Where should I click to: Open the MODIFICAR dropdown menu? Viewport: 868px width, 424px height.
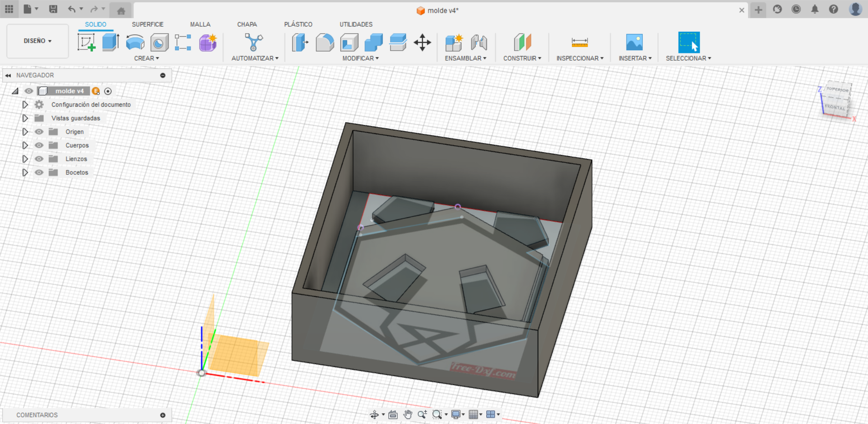360,58
